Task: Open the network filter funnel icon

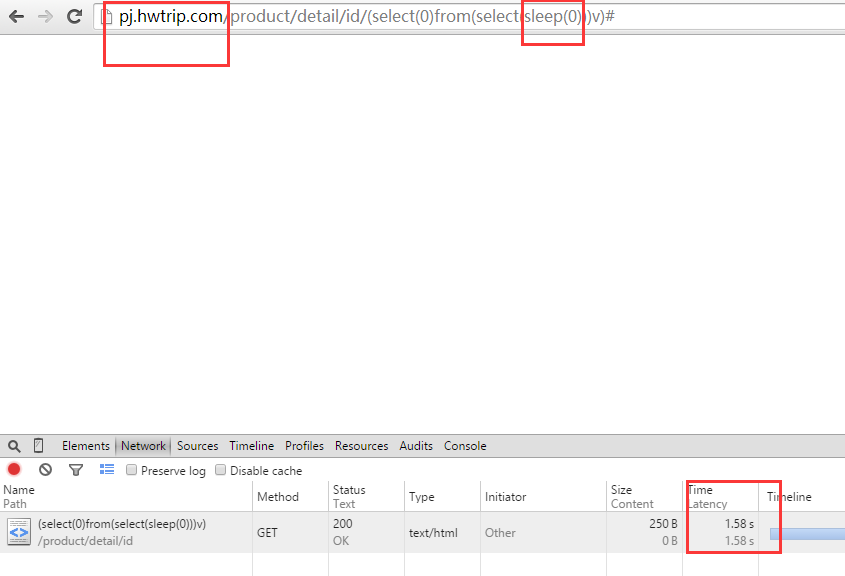Action: pos(76,470)
